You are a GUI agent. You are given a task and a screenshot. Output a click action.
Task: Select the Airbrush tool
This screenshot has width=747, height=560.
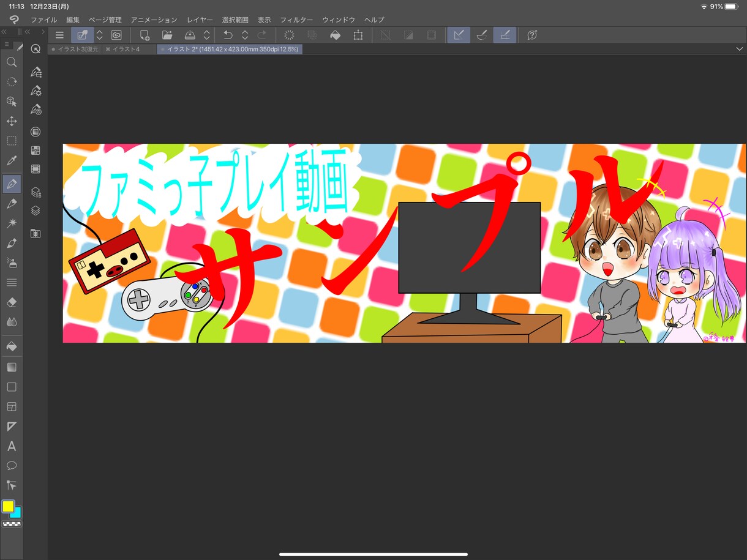coord(12,263)
